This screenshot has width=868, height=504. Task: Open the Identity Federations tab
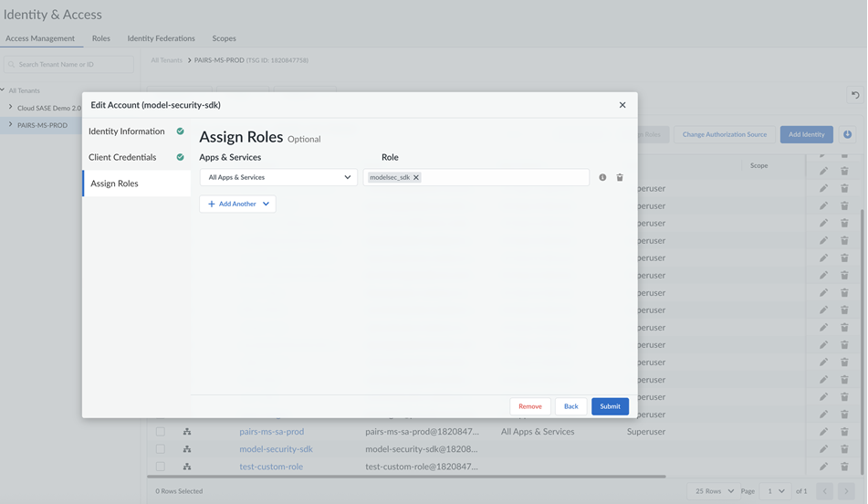pos(161,38)
